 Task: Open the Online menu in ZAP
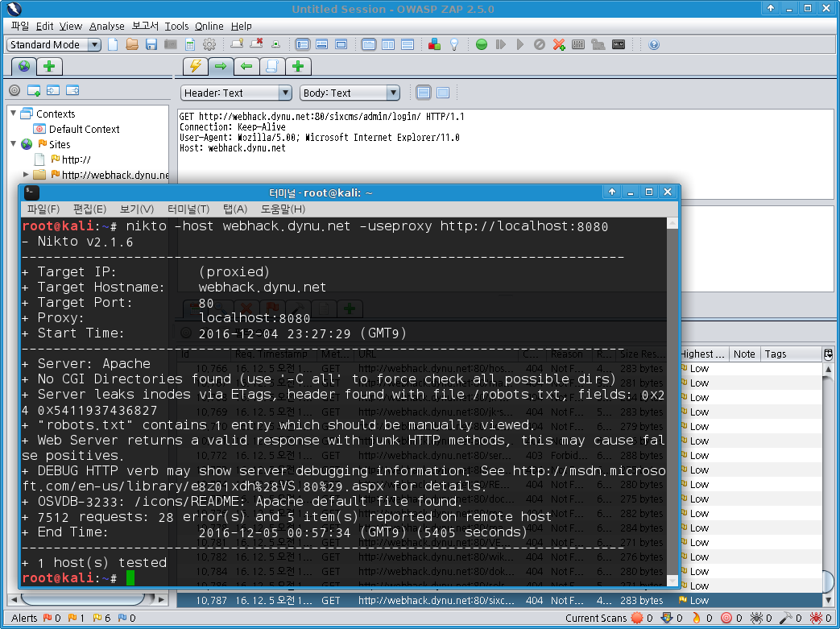click(x=209, y=26)
